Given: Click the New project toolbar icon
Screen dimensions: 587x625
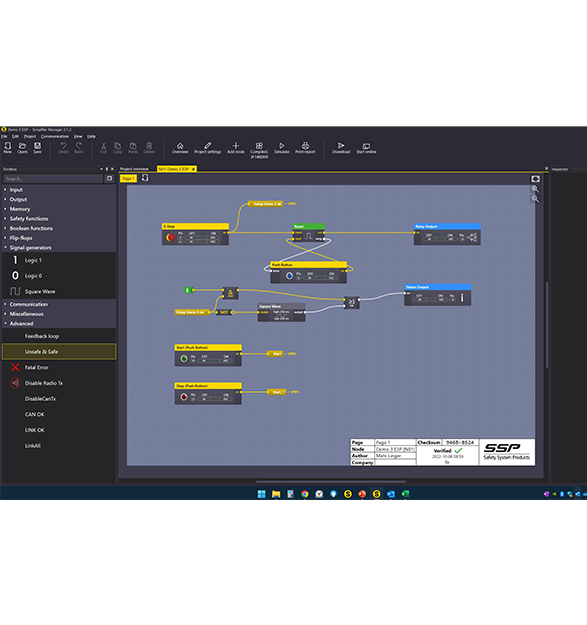Looking at the screenshot, I should point(8,147).
